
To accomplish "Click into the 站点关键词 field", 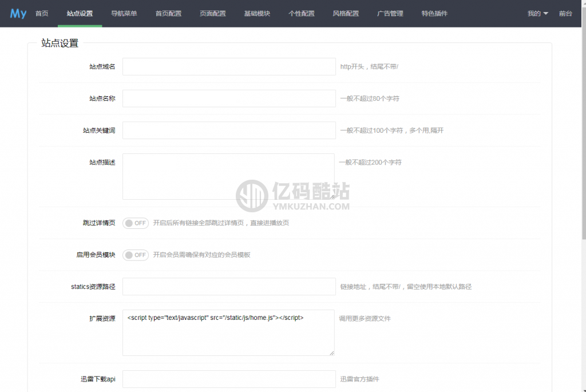I will coord(229,130).
